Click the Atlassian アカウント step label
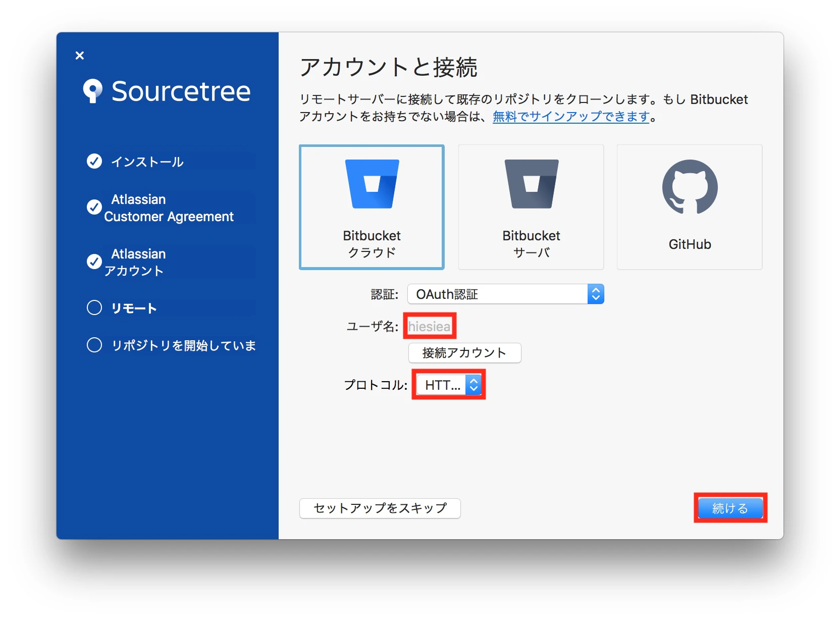 (x=135, y=262)
